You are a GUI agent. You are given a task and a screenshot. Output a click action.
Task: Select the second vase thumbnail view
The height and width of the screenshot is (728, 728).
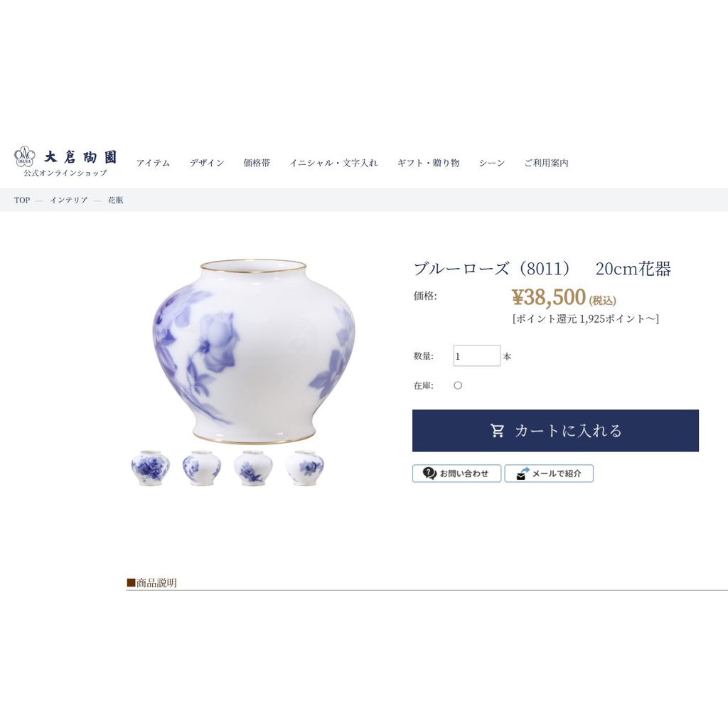(x=201, y=468)
